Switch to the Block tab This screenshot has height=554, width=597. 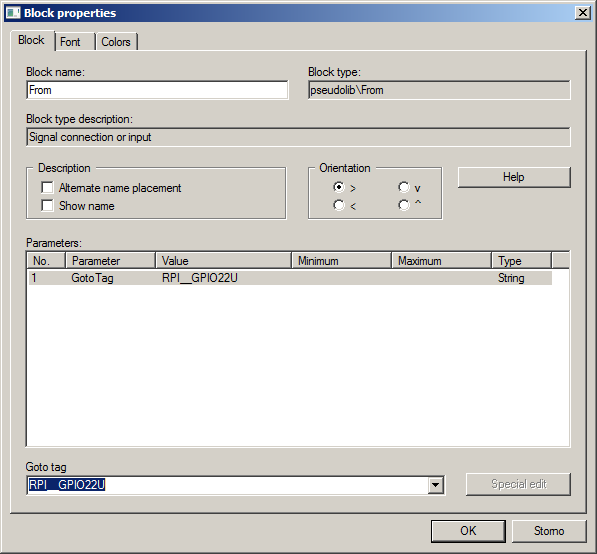tap(31, 40)
